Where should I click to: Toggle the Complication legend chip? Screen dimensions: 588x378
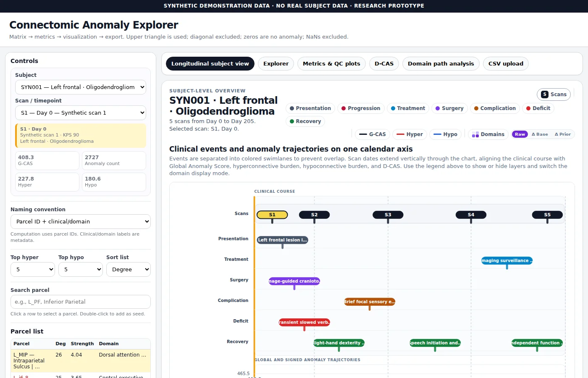coord(495,108)
